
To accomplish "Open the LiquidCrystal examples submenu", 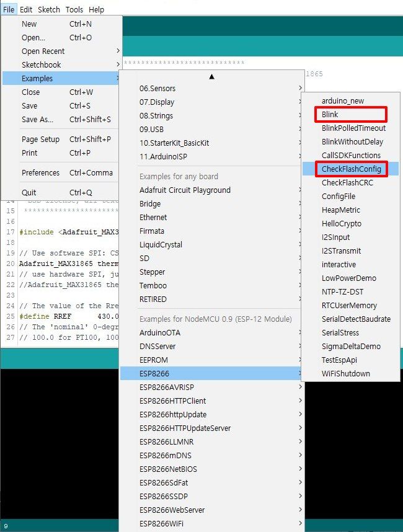I will (211, 245).
